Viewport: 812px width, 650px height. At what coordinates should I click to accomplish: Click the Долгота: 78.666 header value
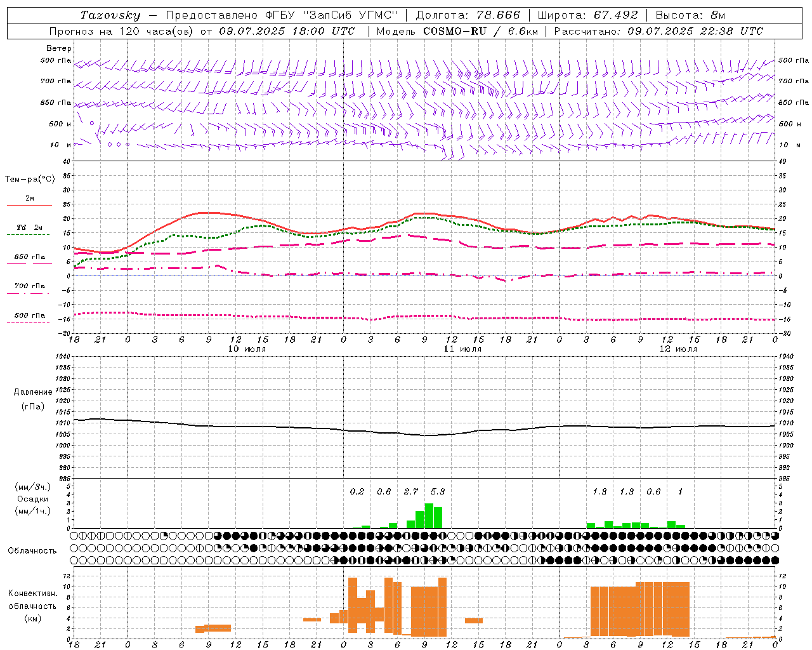(x=468, y=15)
